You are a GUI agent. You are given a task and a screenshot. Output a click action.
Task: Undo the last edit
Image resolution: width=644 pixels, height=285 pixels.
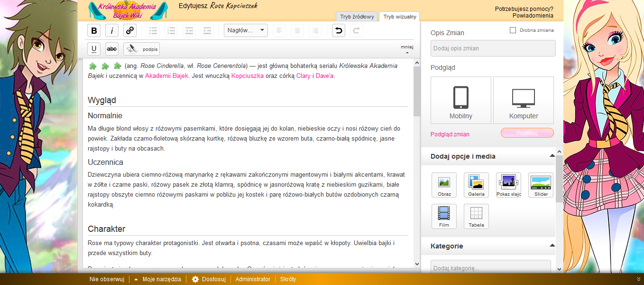click(x=339, y=30)
